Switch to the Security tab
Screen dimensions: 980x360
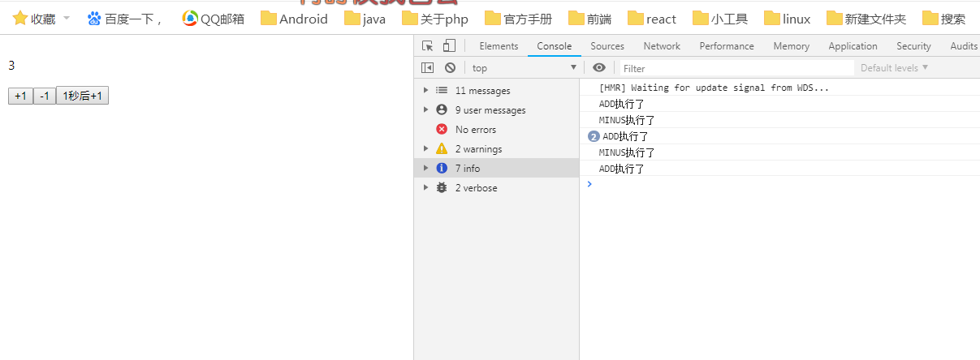913,46
